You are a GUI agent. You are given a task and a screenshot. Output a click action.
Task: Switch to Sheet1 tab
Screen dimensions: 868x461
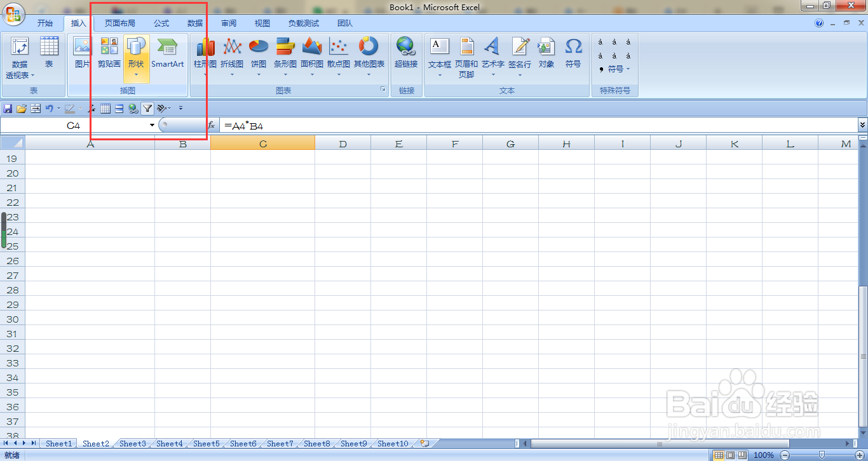pyautogui.click(x=58, y=444)
